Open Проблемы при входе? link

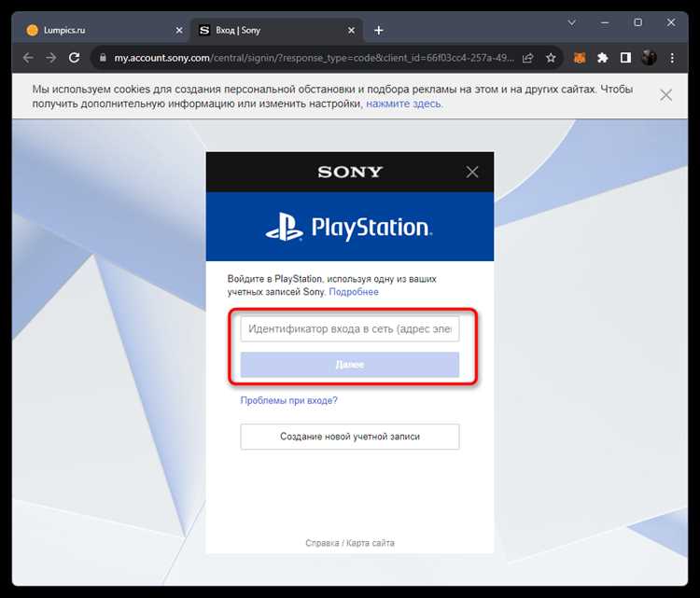(x=288, y=400)
